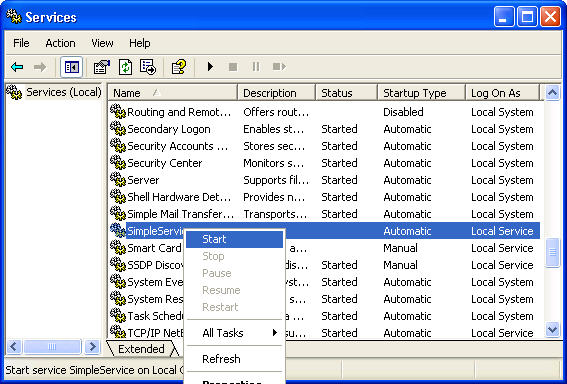Click the tree pane right scroll arrow
The image size is (567, 384).
click(92, 347)
